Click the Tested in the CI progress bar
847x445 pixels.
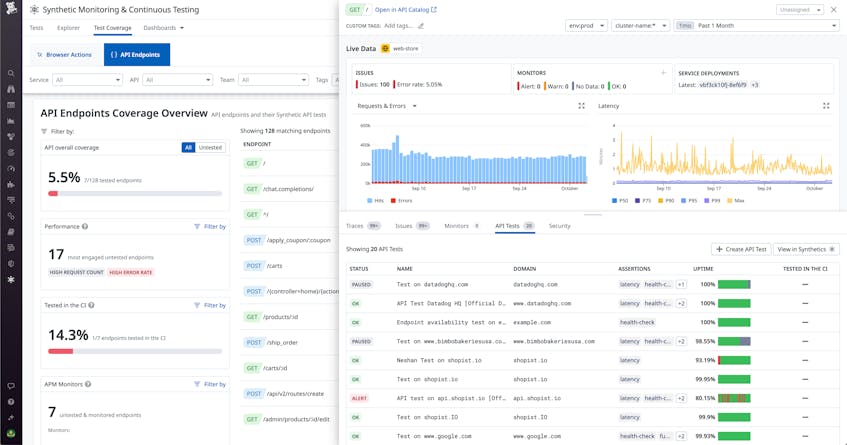tap(135, 351)
